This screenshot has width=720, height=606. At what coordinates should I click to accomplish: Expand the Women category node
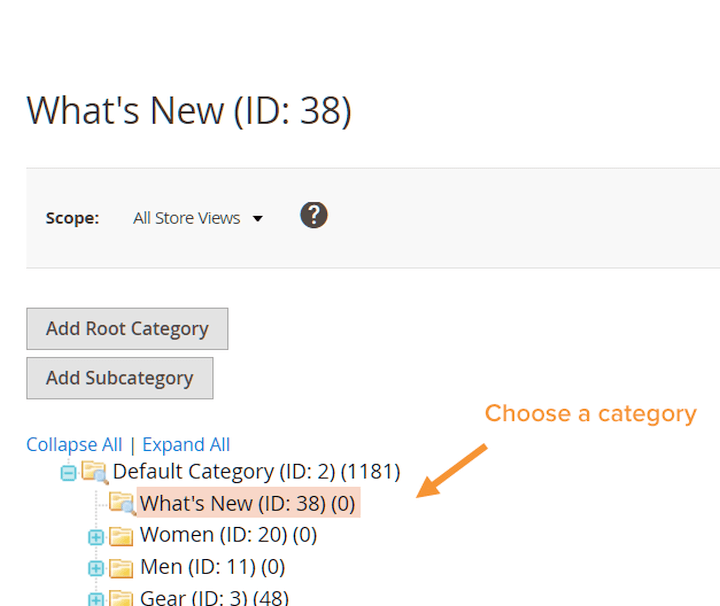[x=96, y=537]
